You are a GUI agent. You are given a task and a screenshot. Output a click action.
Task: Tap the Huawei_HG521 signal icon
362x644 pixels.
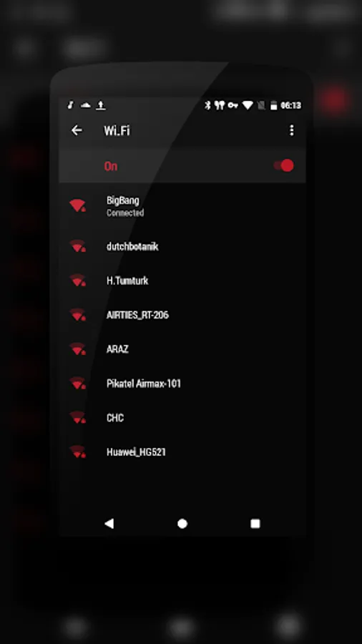point(77,452)
